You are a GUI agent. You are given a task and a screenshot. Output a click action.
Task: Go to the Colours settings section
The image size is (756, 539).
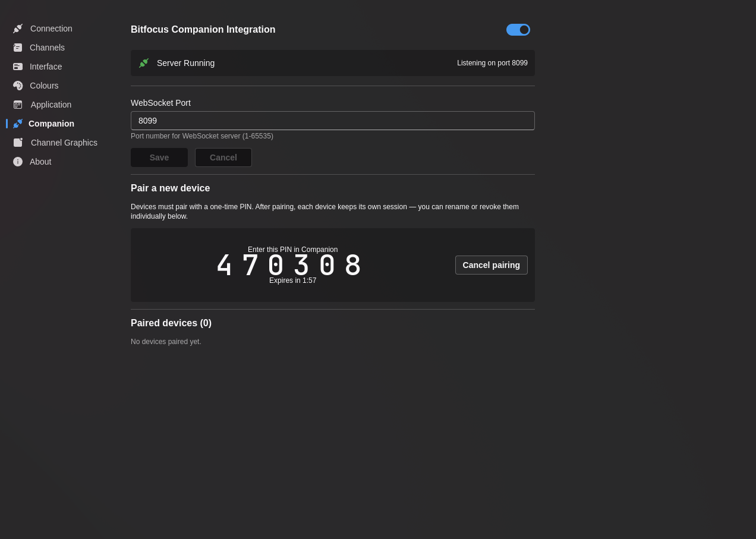click(x=44, y=86)
